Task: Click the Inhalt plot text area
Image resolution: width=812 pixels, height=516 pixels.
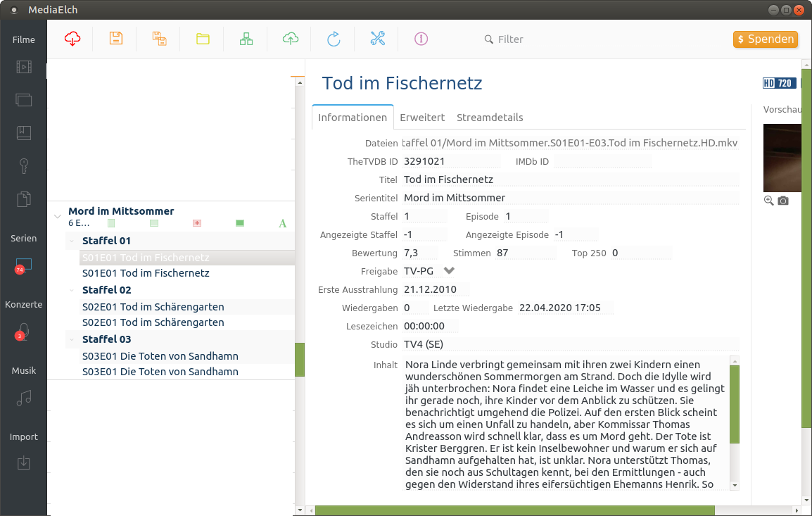Action: click(566, 424)
